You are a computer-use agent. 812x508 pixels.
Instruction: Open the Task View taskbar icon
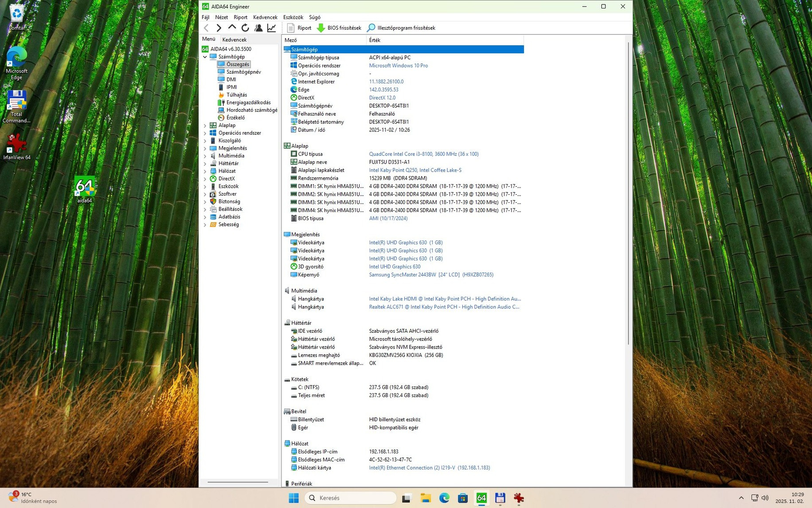point(406,498)
